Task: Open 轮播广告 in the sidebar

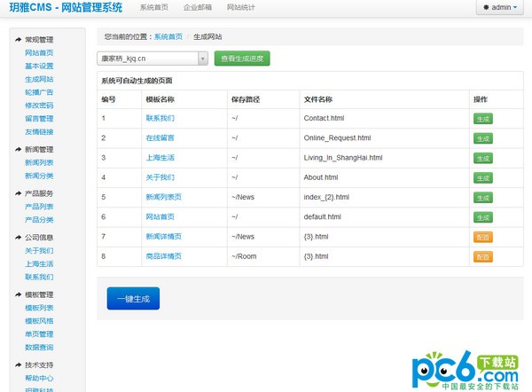Action: coord(39,92)
